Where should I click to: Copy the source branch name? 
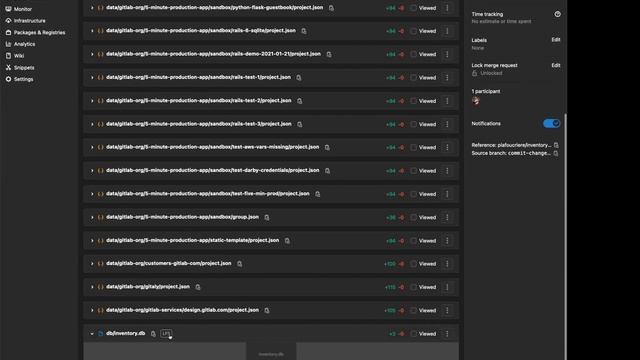[556, 153]
